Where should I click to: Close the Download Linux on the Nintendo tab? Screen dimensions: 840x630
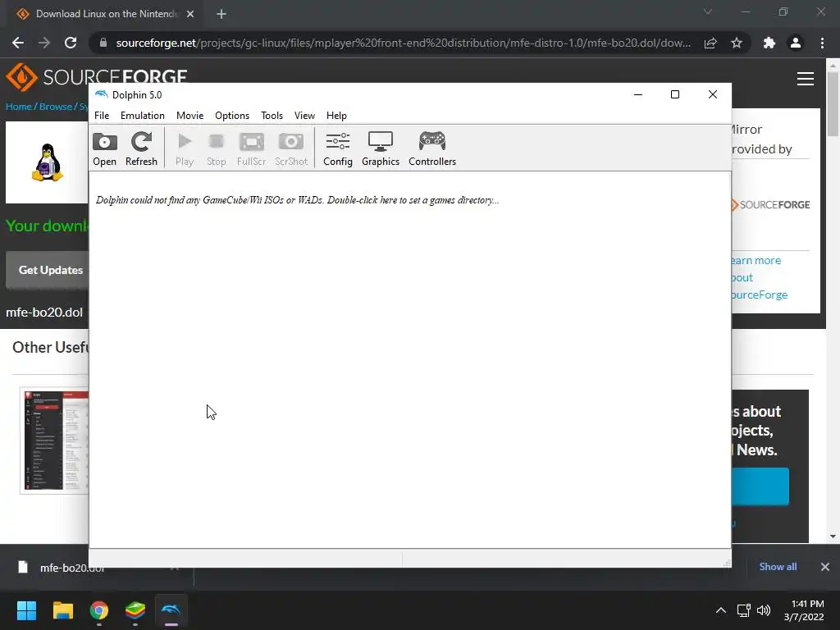(190, 14)
